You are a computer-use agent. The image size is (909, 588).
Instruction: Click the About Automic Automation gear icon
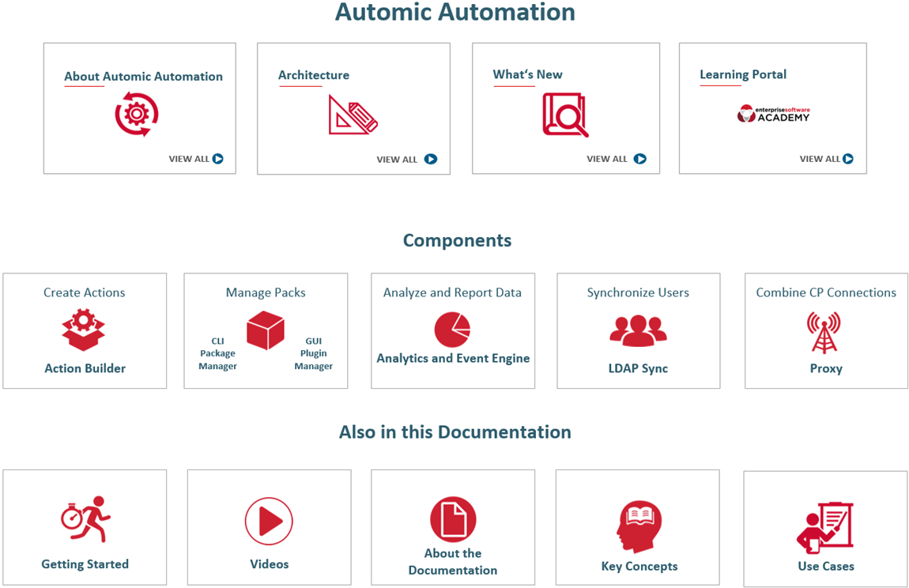pos(137,114)
